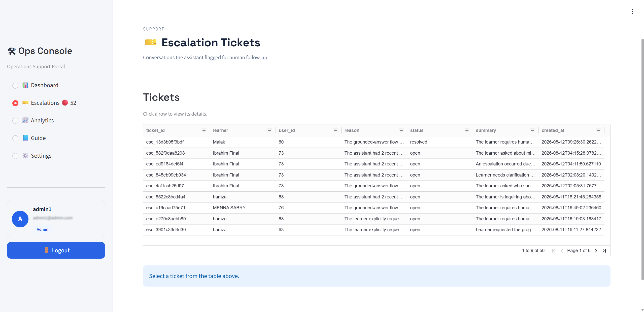This screenshot has width=644, height=312.
Task: Select the Dashboard radio option
Action: pos(15,86)
